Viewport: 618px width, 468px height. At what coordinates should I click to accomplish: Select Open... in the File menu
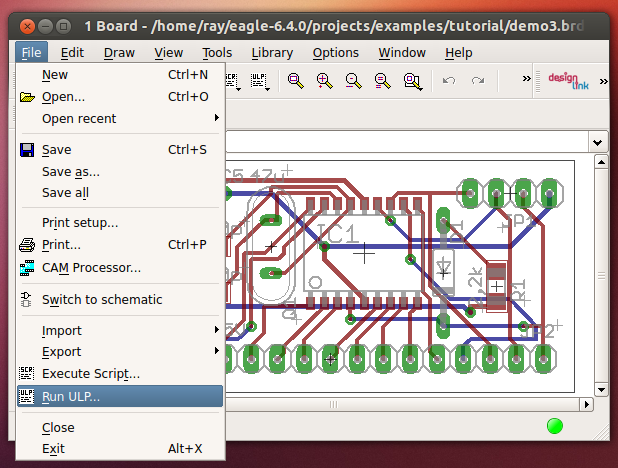[x=120, y=97]
